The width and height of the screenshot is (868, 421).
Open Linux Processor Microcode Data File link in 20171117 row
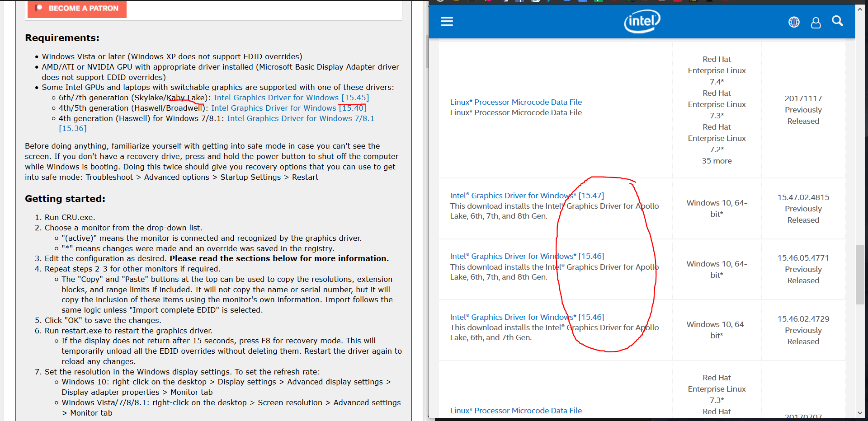point(516,102)
